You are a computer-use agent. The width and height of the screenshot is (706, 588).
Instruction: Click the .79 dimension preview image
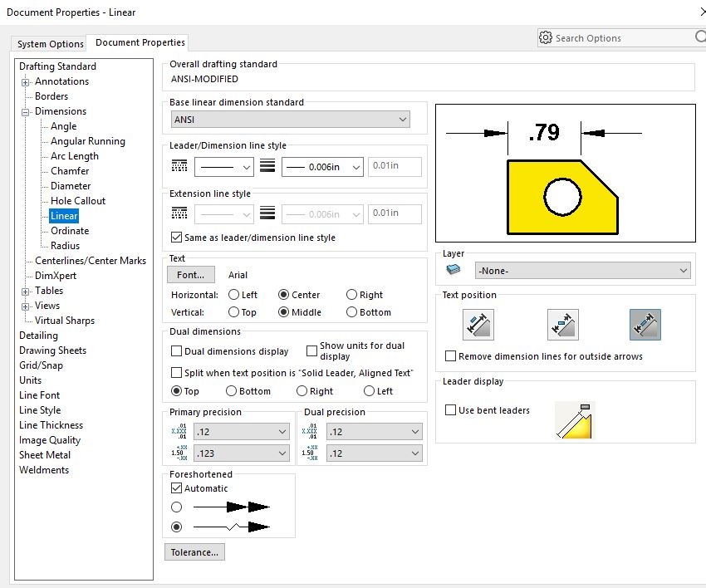(566, 174)
